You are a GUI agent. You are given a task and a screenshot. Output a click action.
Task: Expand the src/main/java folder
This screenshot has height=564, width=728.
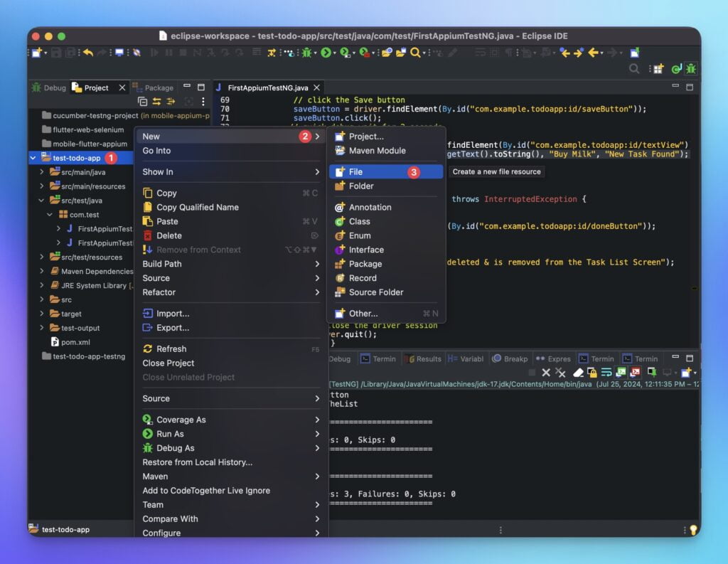click(42, 172)
